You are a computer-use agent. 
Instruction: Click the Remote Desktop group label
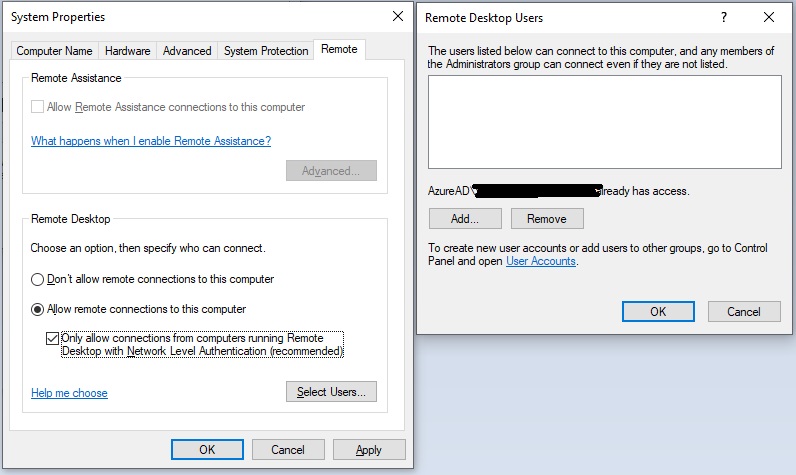[71, 219]
